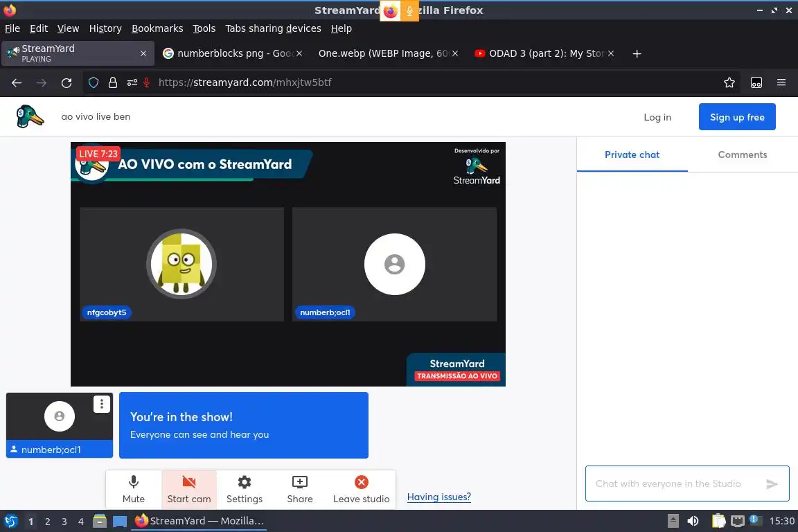
Task: Open studio Settings gear
Action: [245, 489]
